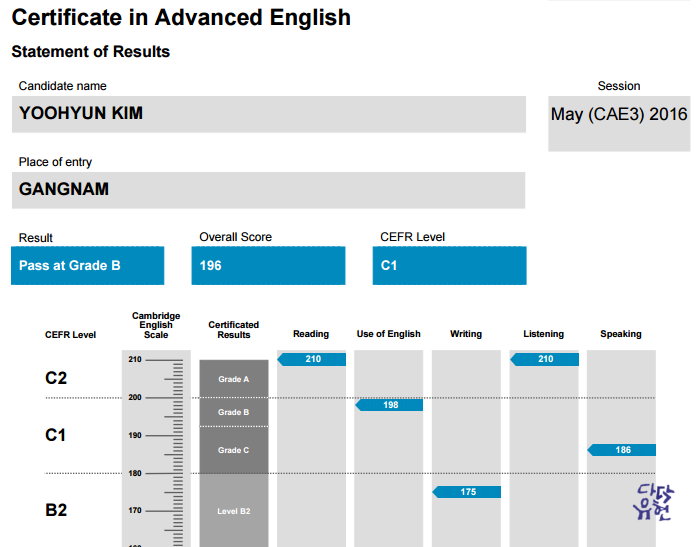Image resolution: width=698 pixels, height=547 pixels.
Task: Click the candidate name field YOOHYUN KIM
Action: click(x=268, y=114)
